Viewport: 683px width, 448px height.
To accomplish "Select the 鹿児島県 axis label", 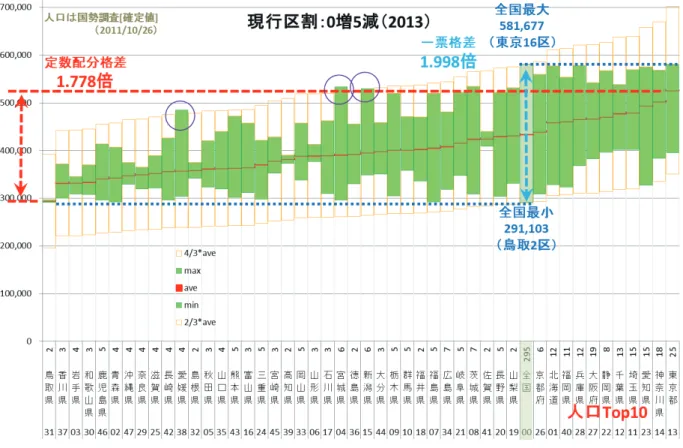I will 102,393.
